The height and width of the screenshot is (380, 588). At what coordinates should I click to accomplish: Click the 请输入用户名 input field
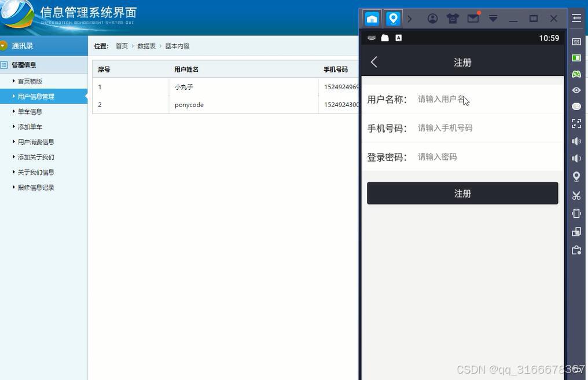pos(488,99)
